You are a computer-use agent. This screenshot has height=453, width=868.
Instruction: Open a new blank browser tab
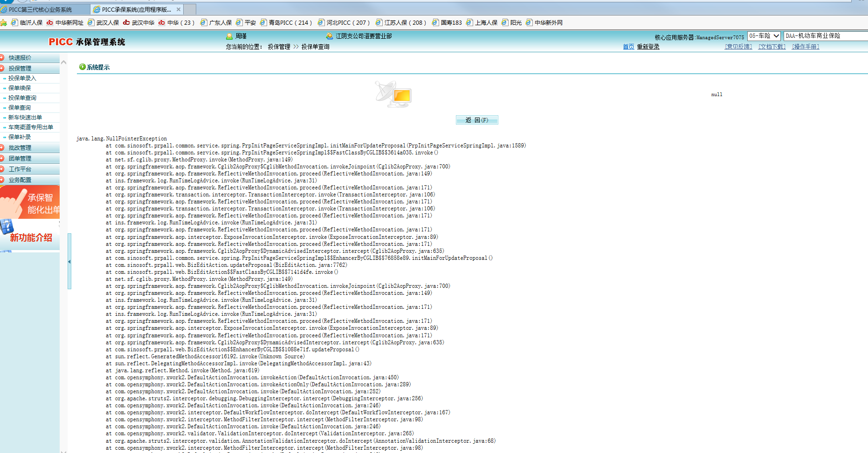190,9
